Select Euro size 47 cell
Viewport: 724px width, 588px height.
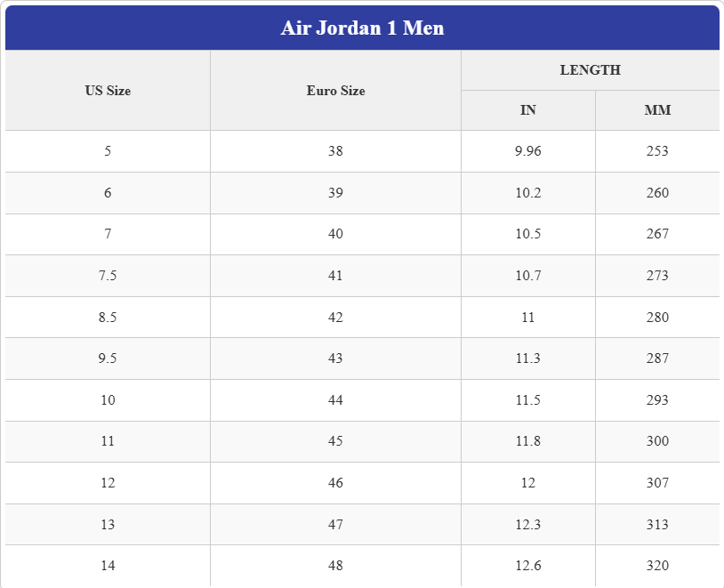coord(335,524)
